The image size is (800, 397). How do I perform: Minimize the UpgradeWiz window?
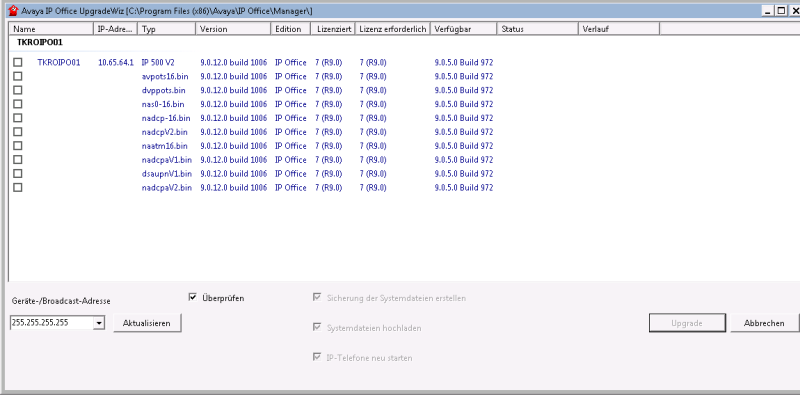tap(768, 11)
